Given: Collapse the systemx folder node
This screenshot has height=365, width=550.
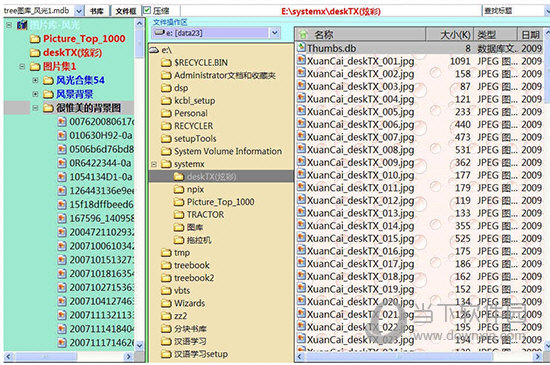Looking at the screenshot, I should [x=154, y=164].
